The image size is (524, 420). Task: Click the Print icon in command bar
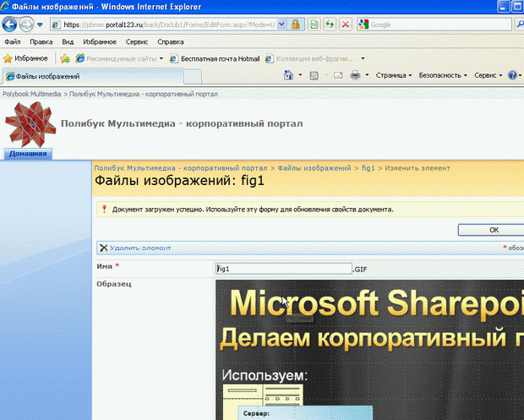coord(356,75)
